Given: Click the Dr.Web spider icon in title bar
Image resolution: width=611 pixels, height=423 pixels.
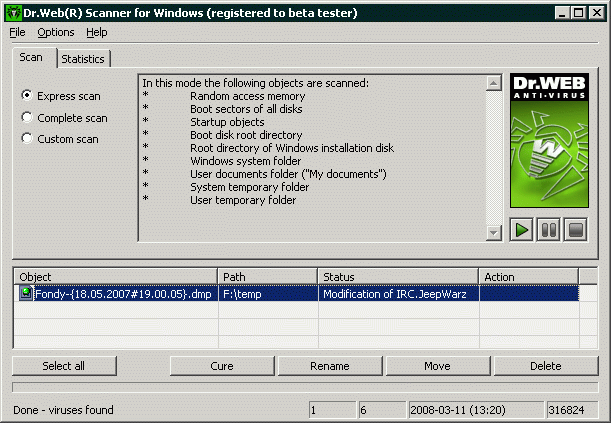Looking at the screenshot, I should click(14, 13).
